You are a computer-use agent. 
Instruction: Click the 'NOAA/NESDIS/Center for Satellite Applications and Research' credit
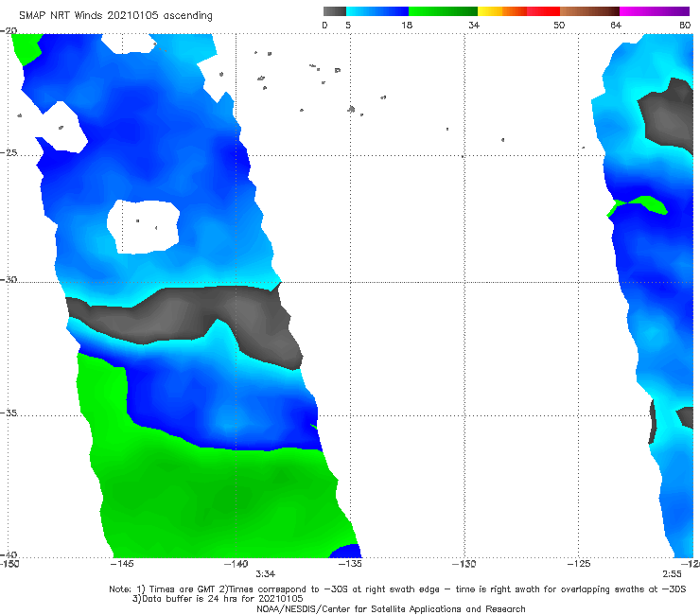tap(391, 609)
